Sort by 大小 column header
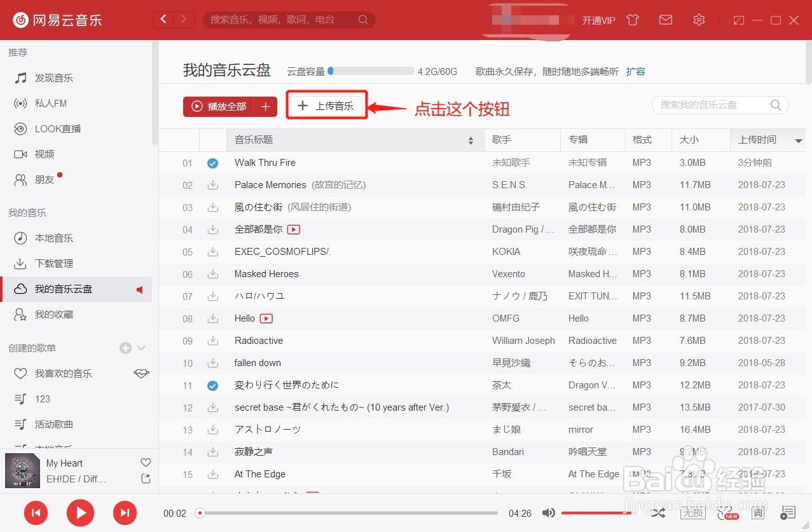The height and width of the screenshot is (532, 812). (x=701, y=140)
